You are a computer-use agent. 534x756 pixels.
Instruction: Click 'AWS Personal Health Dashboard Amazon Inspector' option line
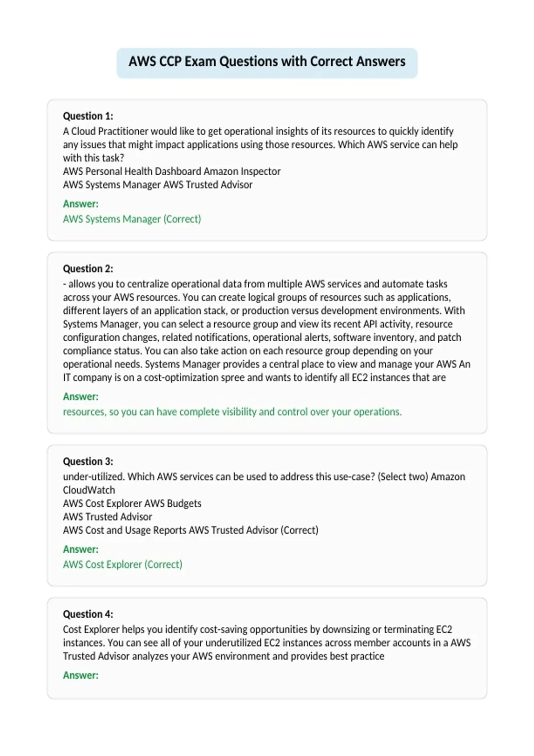(x=172, y=171)
